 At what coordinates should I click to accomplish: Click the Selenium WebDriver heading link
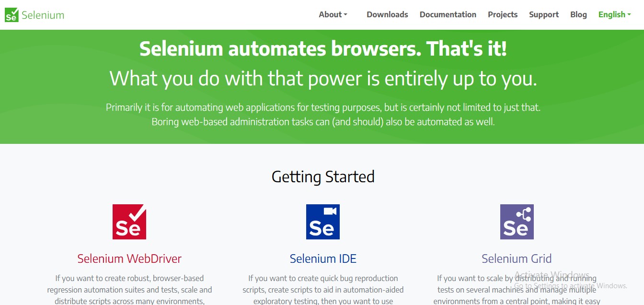(x=129, y=258)
